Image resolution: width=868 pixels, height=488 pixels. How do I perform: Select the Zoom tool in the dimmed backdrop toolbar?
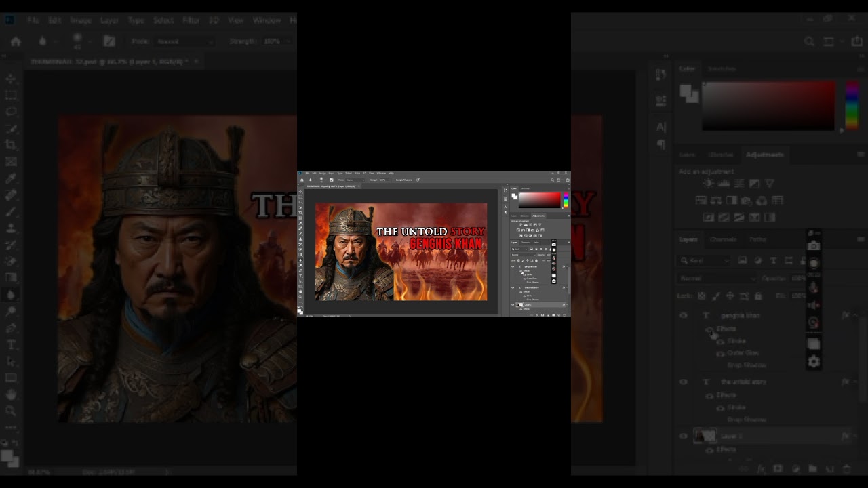[x=11, y=411]
